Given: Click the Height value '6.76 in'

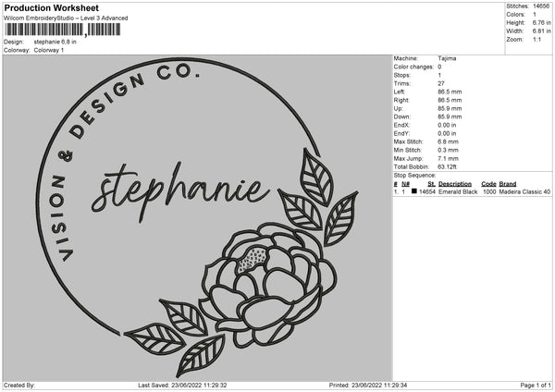Looking at the screenshot, I should tap(541, 22).
